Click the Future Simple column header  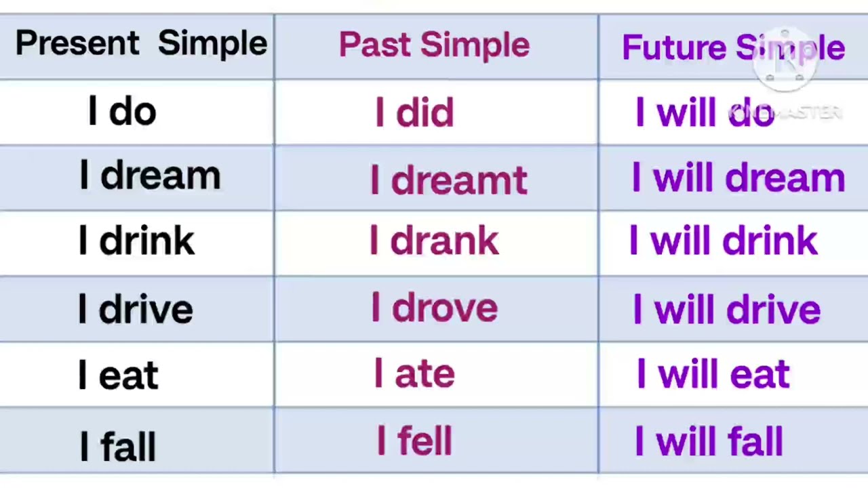click(x=733, y=47)
